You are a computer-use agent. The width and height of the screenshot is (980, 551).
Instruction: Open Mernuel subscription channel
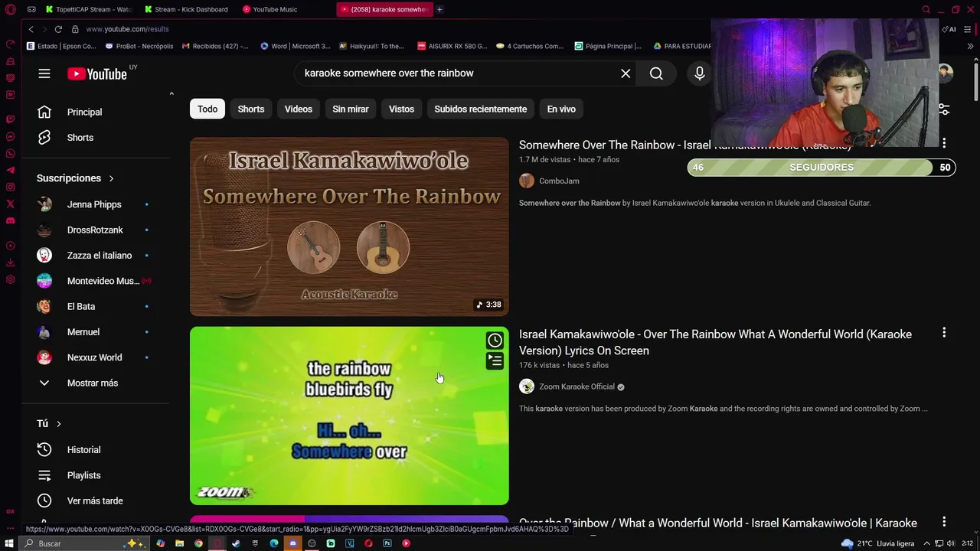96,332
